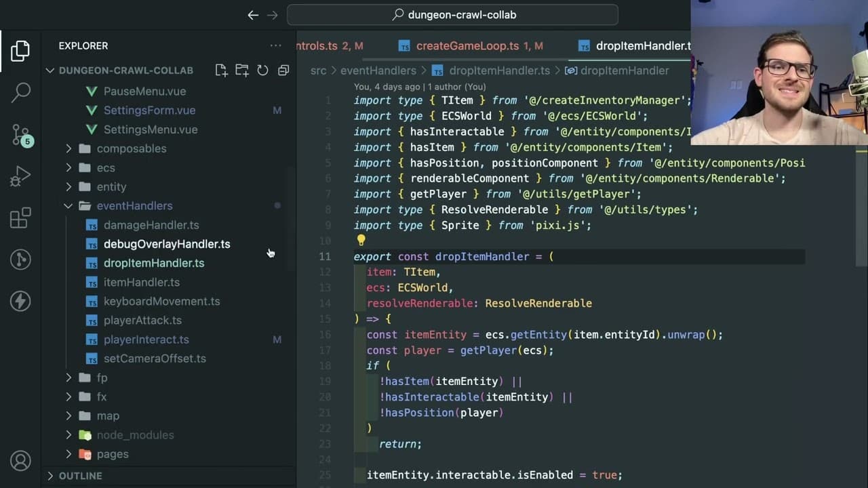Click the New Folder icon in Explorer
The width and height of the screenshot is (868, 488).
(242, 70)
